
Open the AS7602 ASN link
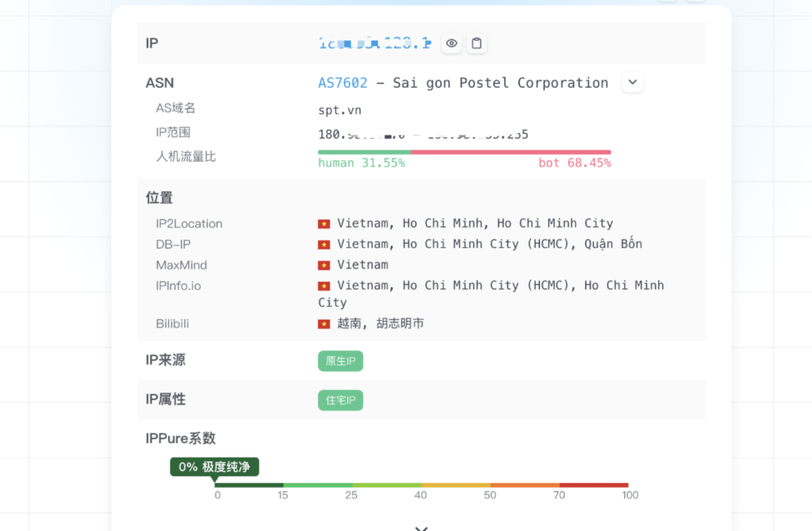pyautogui.click(x=343, y=82)
